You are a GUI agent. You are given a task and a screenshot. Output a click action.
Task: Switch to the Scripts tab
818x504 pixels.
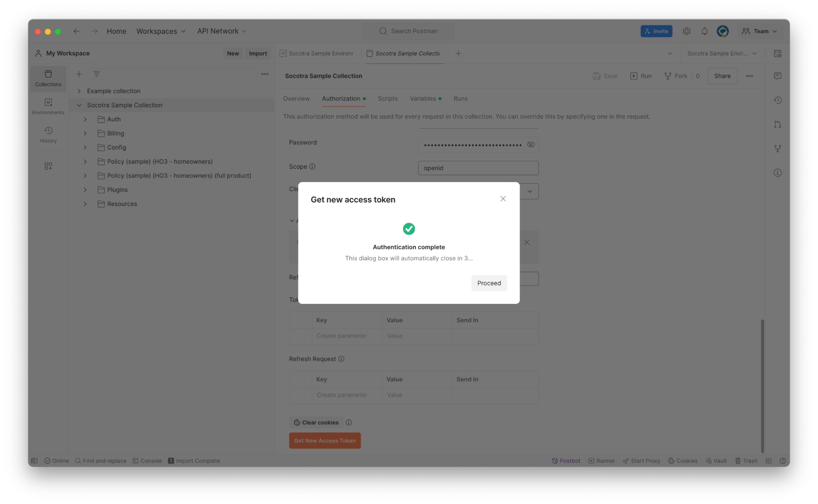(x=387, y=99)
